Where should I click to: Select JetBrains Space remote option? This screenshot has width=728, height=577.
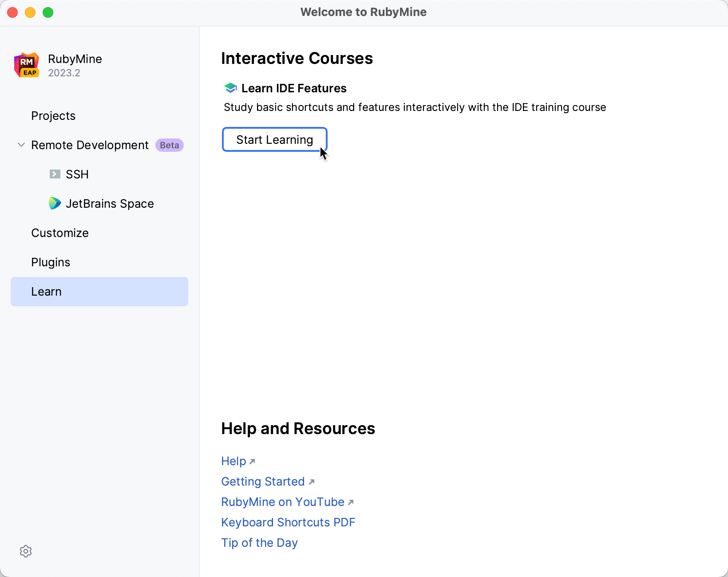(110, 204)
